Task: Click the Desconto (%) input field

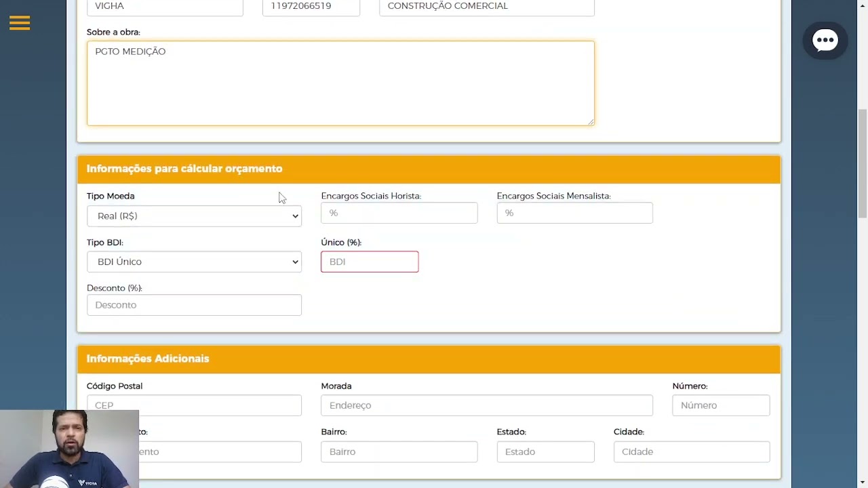Action: click(x=194, y=305)
